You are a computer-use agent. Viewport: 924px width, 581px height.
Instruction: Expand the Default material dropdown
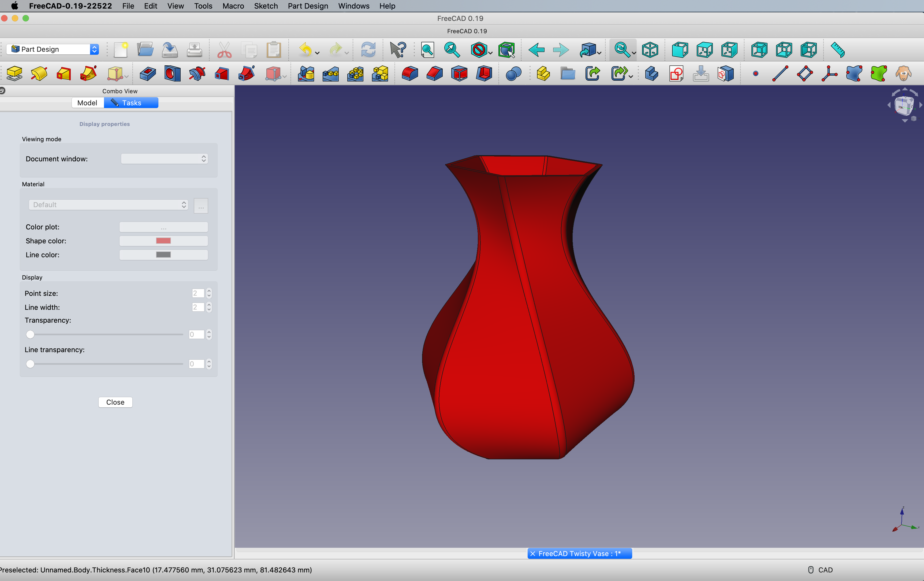108,205
